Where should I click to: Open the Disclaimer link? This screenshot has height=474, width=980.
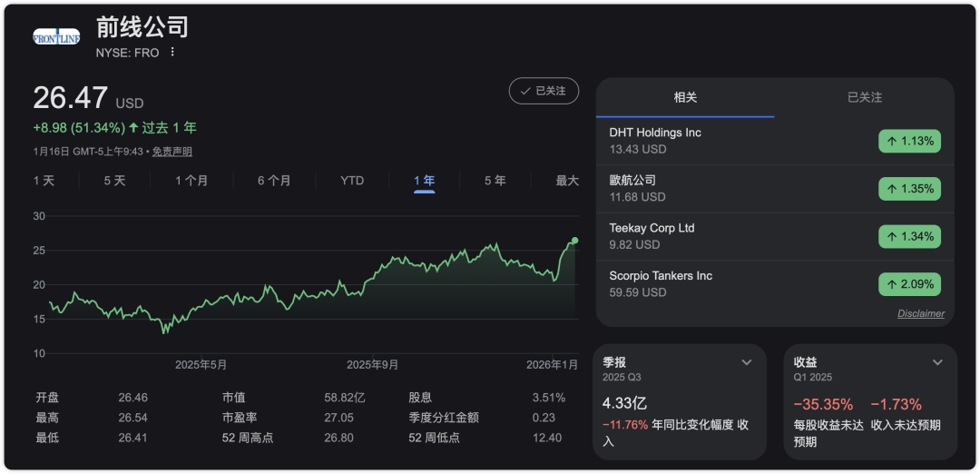click(921, 313)
